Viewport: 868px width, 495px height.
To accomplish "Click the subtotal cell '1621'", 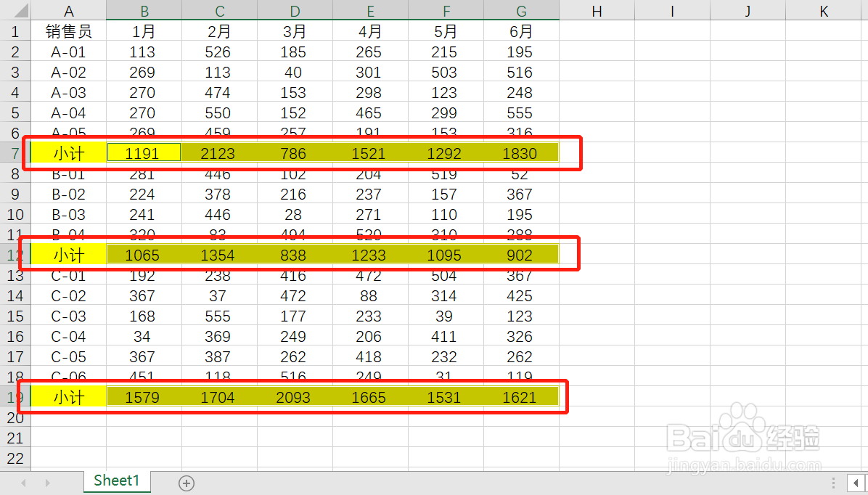I will (522, 397).
